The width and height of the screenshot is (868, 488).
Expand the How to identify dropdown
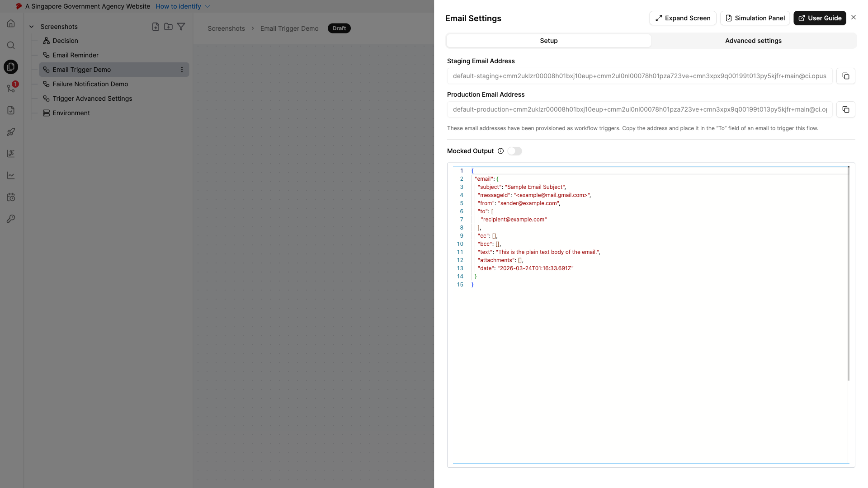pos(183,6)
